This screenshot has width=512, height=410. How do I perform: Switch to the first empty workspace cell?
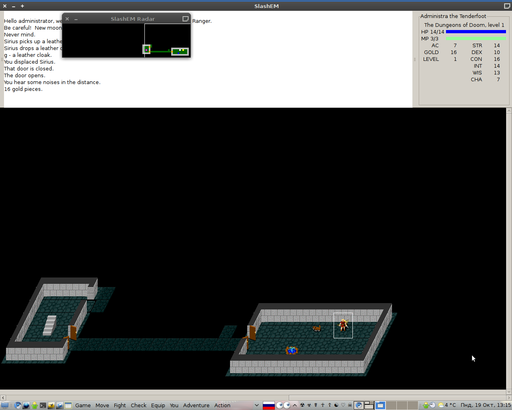point(392,405)
